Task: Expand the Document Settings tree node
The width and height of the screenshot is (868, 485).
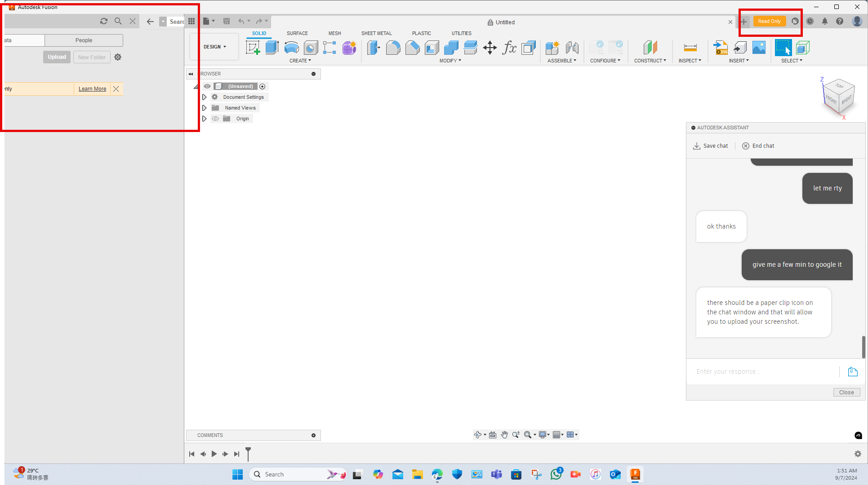Action: coord(205,97)
